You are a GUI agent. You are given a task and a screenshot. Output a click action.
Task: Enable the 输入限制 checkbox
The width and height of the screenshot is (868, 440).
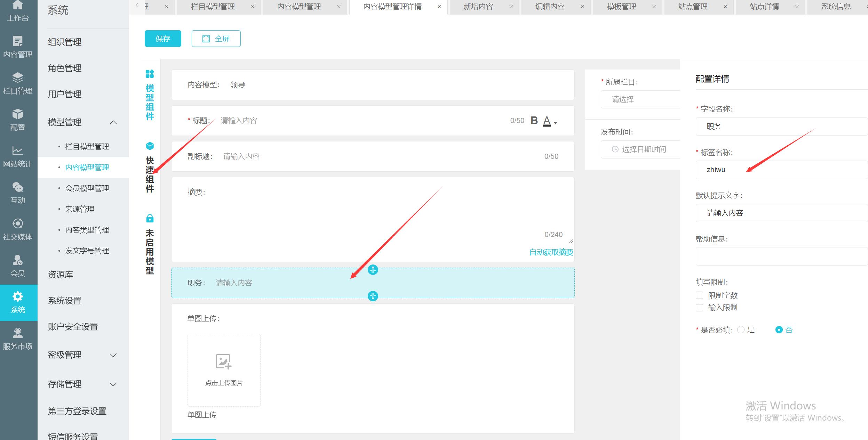click(699, 308)
